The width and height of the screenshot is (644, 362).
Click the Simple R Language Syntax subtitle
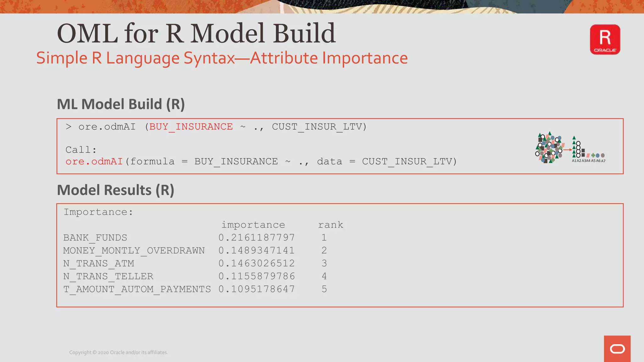[x=222, y=58]
